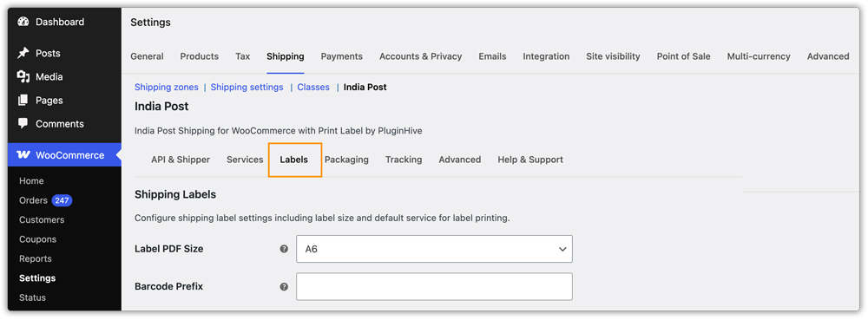Open the top-level Advanced settings tab
868x320 pixels.
pos(828,56)
